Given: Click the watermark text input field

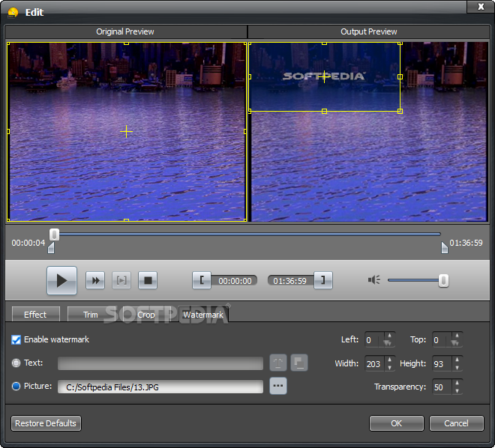Looking at the screenshot, I should [x=160, y=363].
